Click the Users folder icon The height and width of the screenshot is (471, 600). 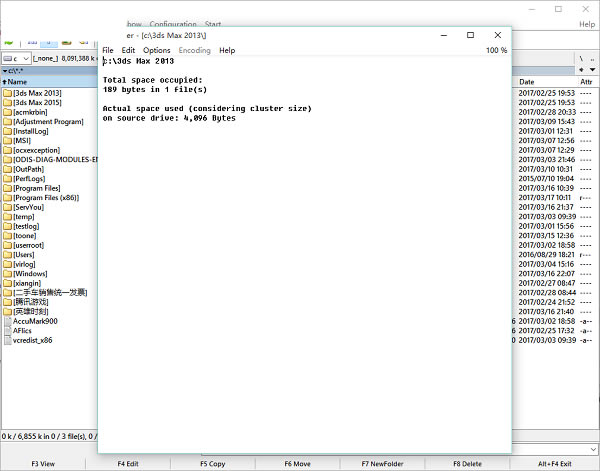[7, 254]
